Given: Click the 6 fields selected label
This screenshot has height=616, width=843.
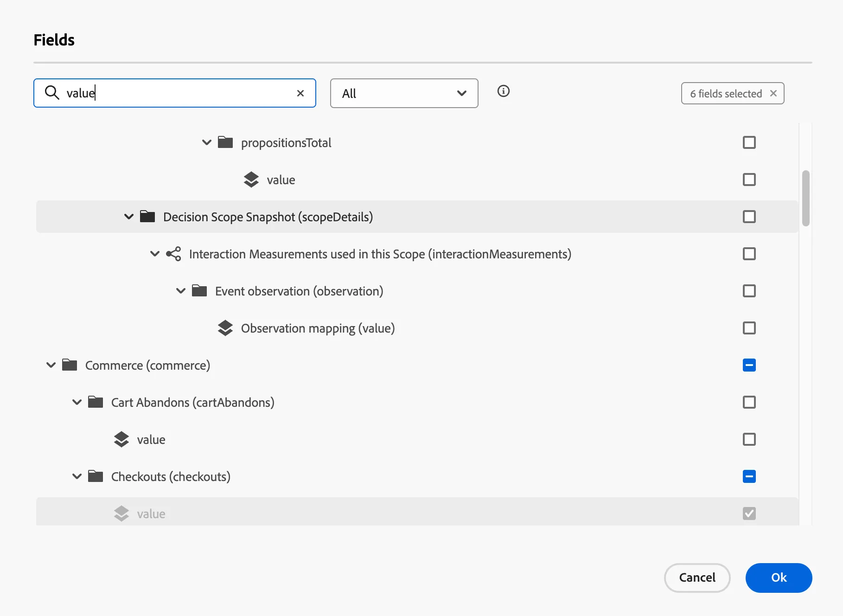Looking at the screenshot, I should point(726,94).
